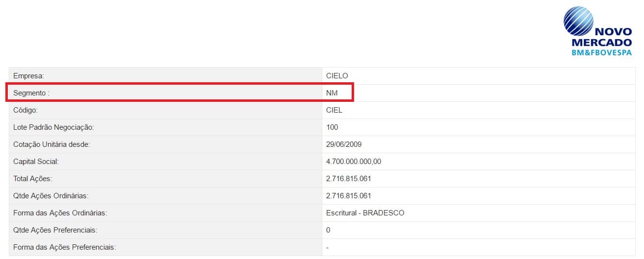Click the 'Capital Social:' label
The width and height of the screenshot is (644, 259).
coord(36,162)
